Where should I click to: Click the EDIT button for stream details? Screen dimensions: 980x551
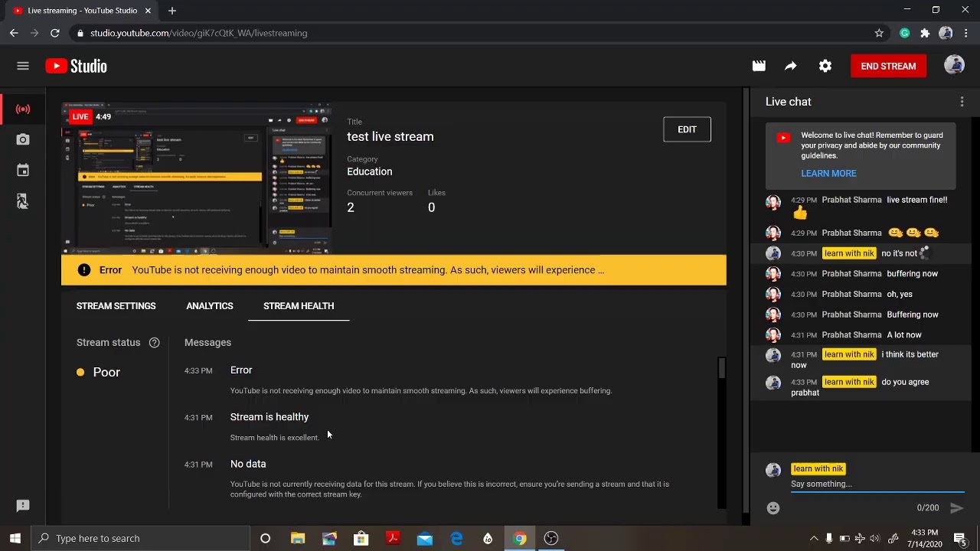pyautogui.click(x=687, y=129)
